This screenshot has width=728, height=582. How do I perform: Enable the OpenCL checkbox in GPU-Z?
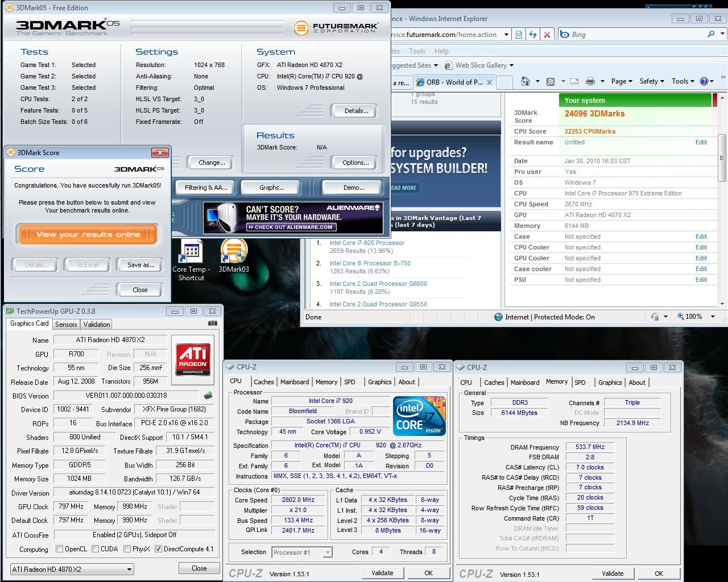[59, 549]
